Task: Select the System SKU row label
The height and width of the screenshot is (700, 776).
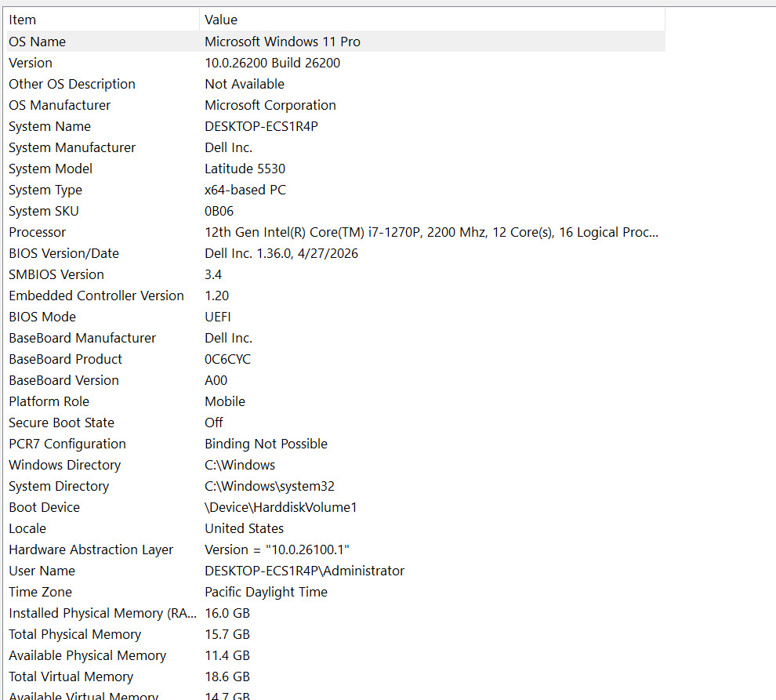Action: tap(44, 212)
